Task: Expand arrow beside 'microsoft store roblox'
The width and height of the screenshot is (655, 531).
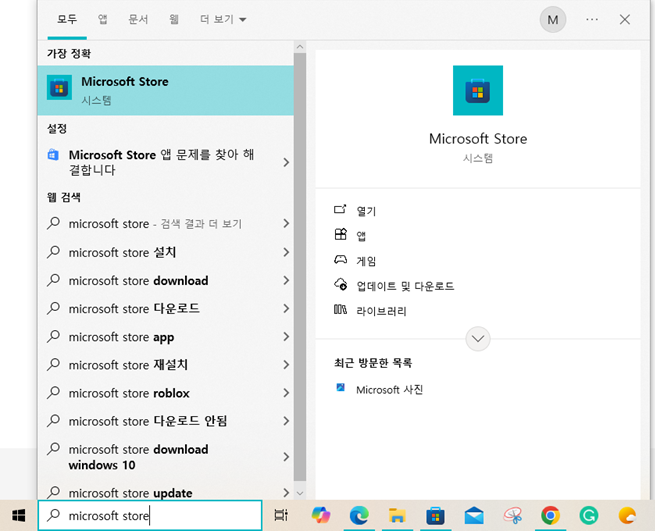Action: click(x=286, y=393)
